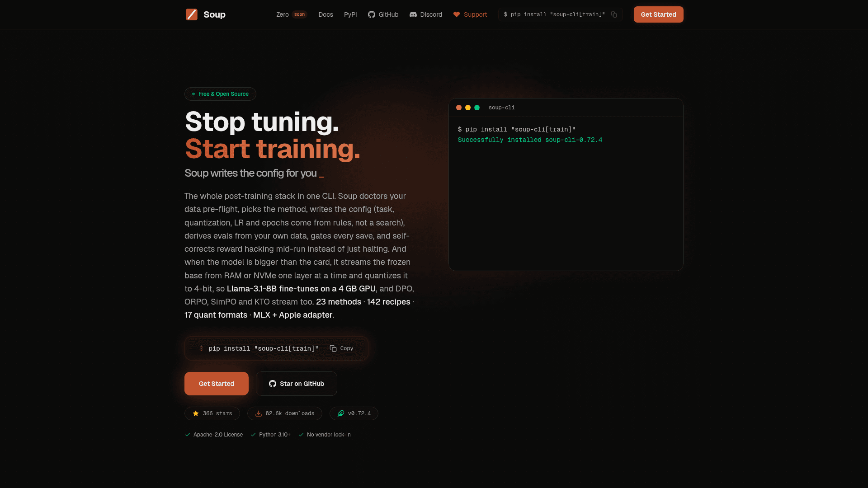Click the 'Stop tuning.' headline
Viewport: 868px width, 488px height.
click(262, 122)
